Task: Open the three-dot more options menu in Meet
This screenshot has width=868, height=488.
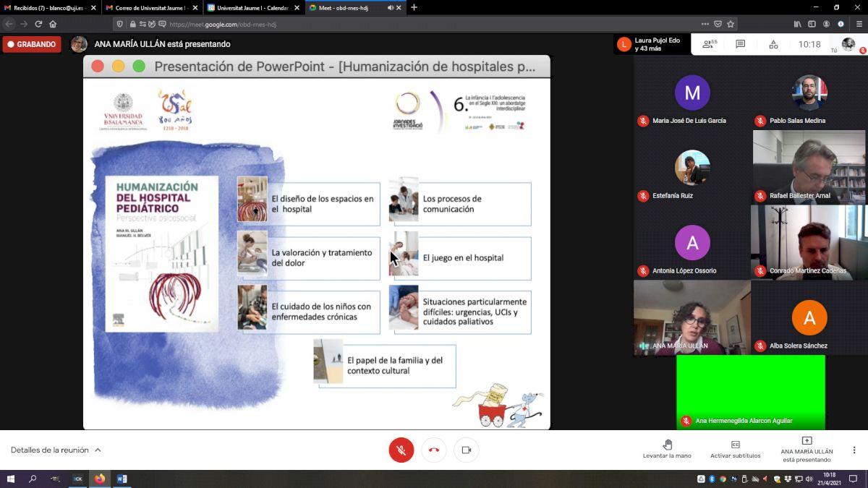Action: coord(854,450)
